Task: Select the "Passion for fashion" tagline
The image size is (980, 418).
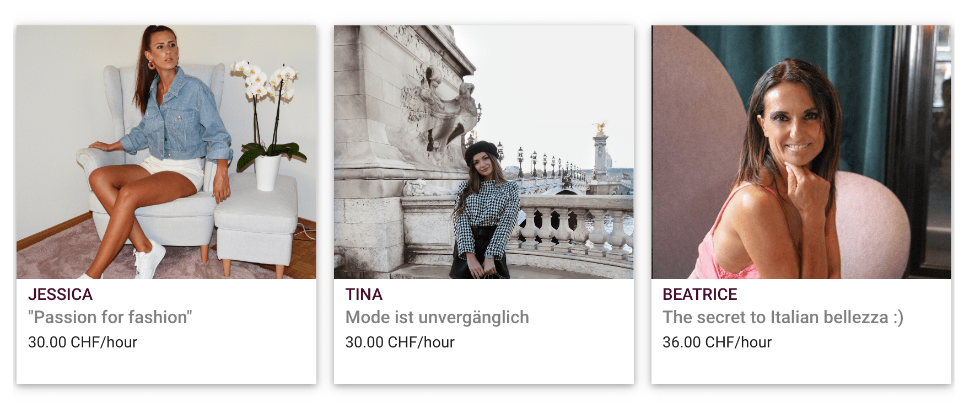Action: [110, 317]
